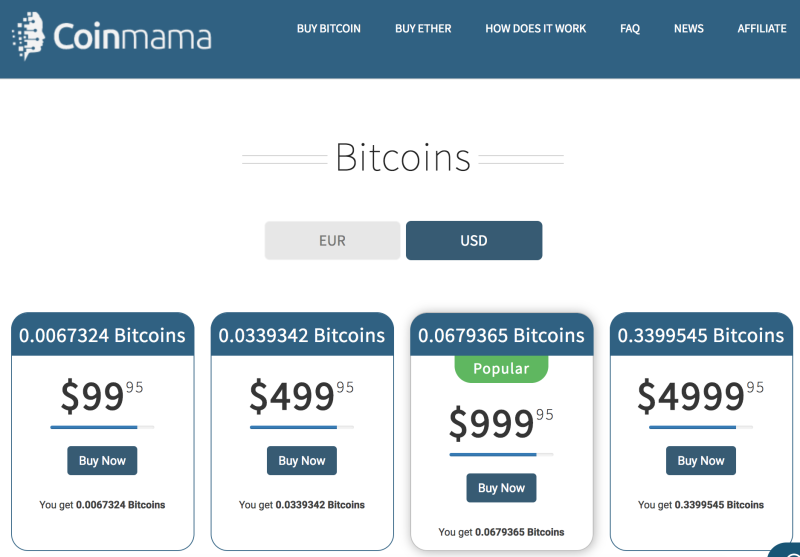Open the FAQ navigation link
Screen dimensions: 800x557
point(630,29)
